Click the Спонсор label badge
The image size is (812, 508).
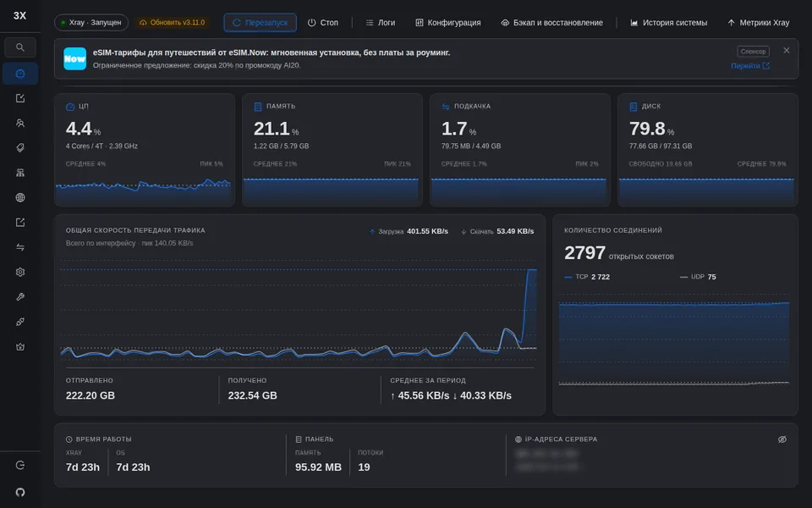coord(753,52)
